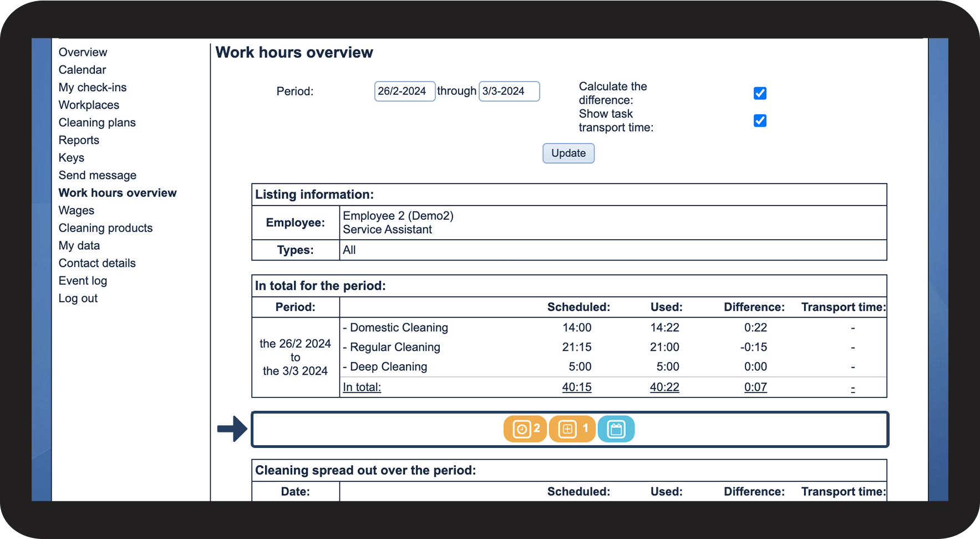This screenshot has height=539, width=980.
Task: Open the Keys sidebar link
Action: pos(72,158)
